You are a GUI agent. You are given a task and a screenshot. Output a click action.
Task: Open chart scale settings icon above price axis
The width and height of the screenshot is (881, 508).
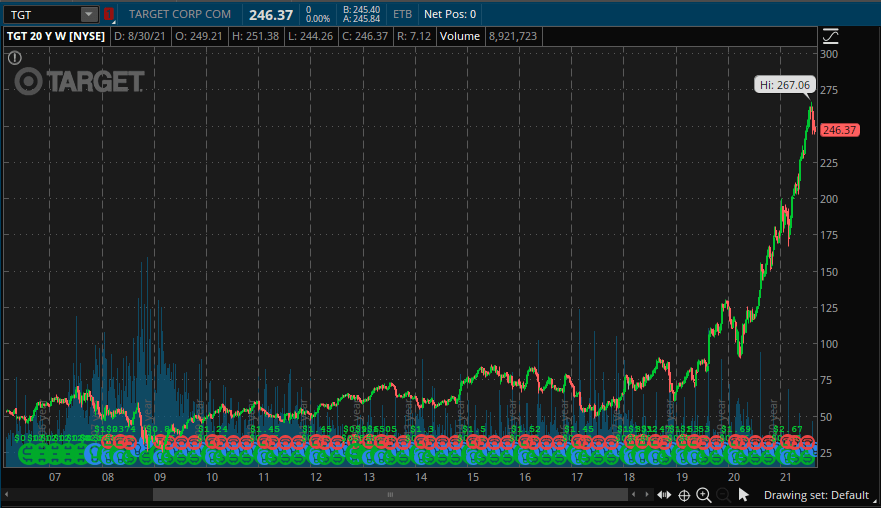[830, 37]
